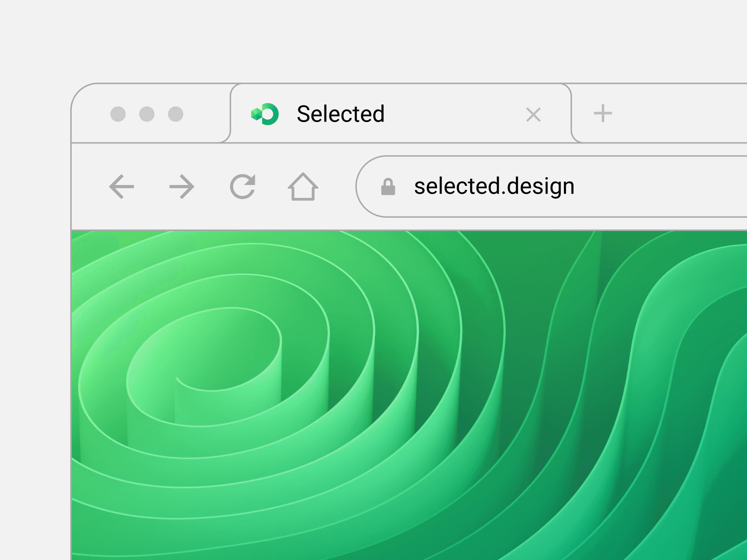
Task: Click the green spiral page image
Action: 409,395
